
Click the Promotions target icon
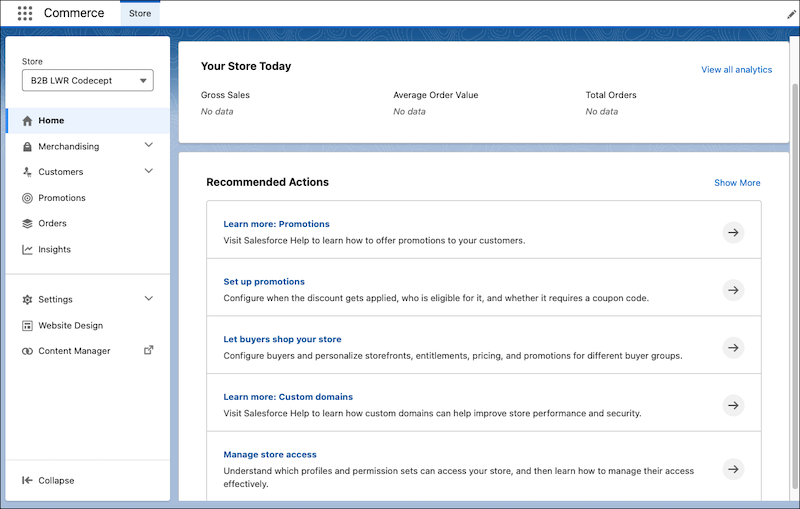pos(28,198)
